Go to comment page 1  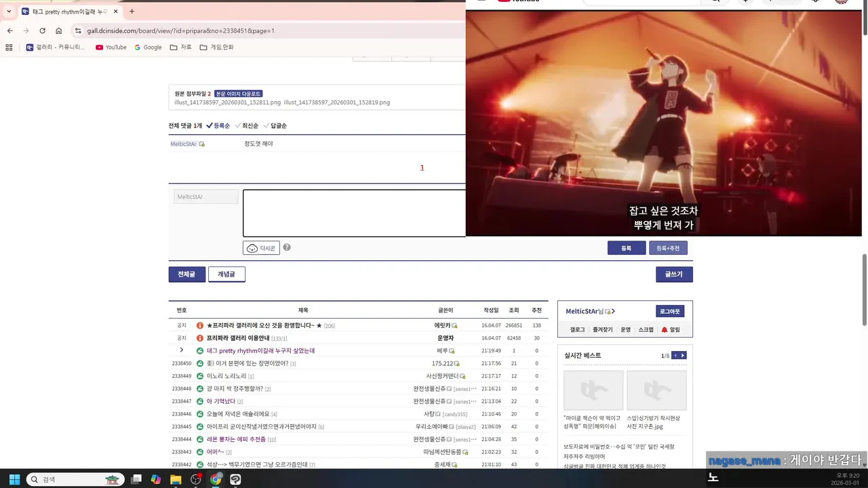pyautogui.click(x=422, y=167)
